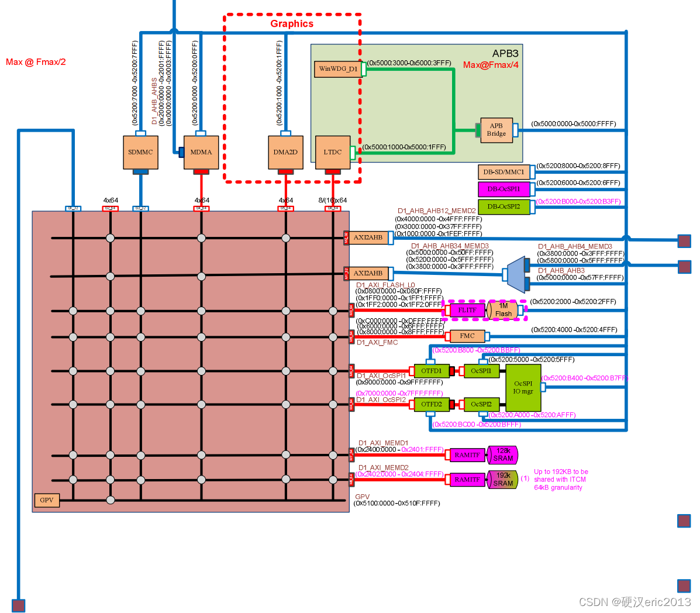Click the green DB-OcSPI2 block
Image resolution: width=700 pixels, height=613 pixels.
pyautogui.click(x=504, y=206)
